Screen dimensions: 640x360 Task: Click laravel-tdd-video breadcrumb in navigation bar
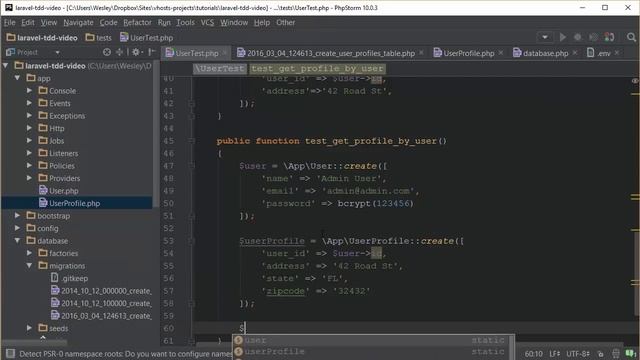(x=42, y=38)
